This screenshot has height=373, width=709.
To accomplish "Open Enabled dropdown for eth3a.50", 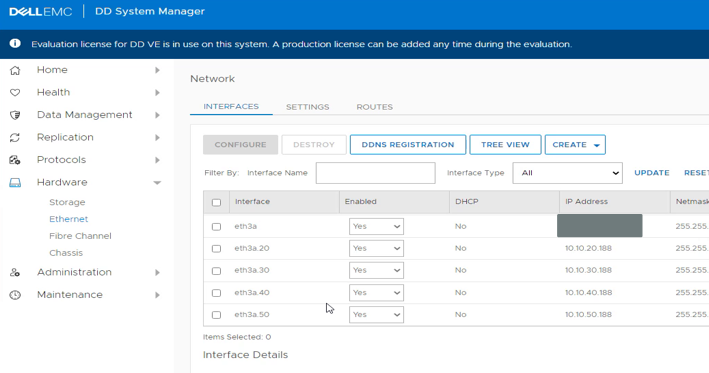I will click(x=376, y=315).
